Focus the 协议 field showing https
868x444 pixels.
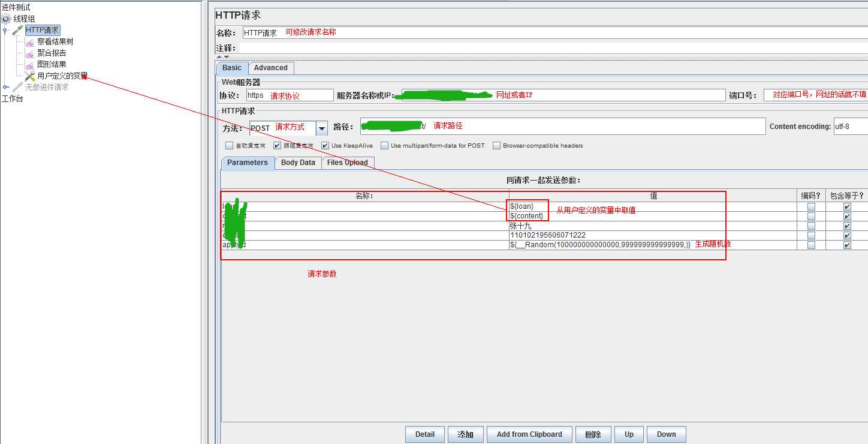pyautogui.click(x=290, y=95)
